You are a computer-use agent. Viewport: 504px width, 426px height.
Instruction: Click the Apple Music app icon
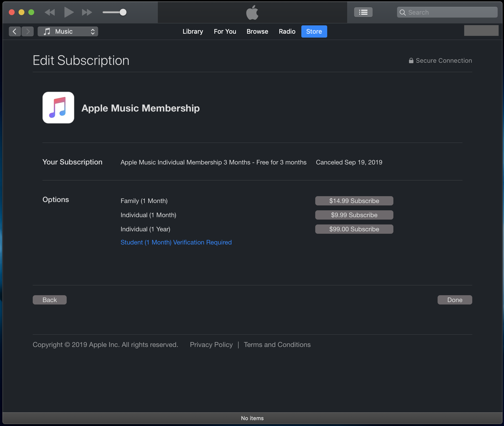tap(58, 108)
